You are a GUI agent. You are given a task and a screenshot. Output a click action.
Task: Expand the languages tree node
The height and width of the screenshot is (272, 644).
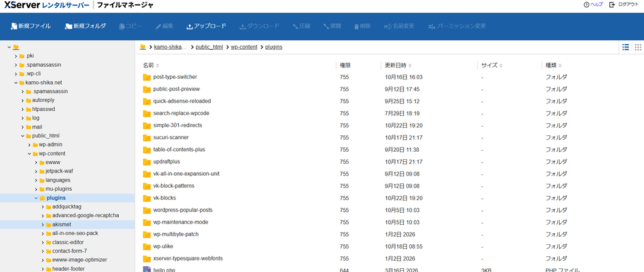36,180
